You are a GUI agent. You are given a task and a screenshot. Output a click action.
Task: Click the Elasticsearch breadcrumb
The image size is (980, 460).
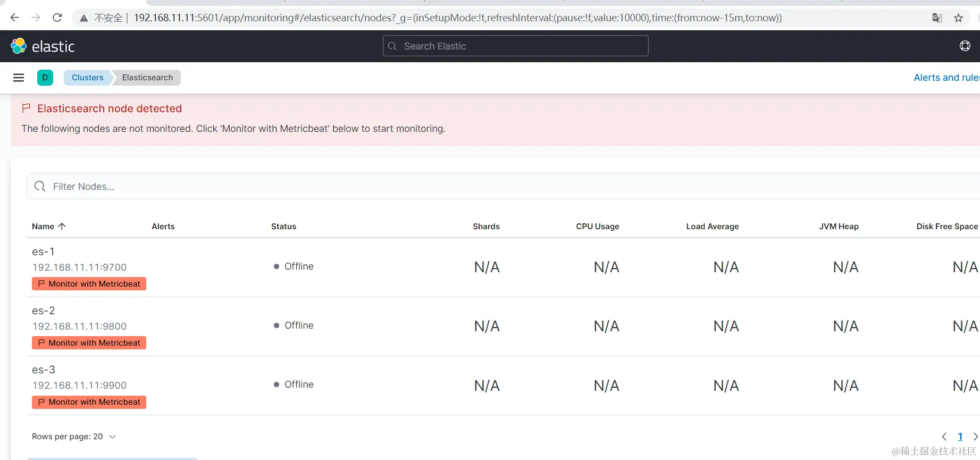(x=147, y=78)
